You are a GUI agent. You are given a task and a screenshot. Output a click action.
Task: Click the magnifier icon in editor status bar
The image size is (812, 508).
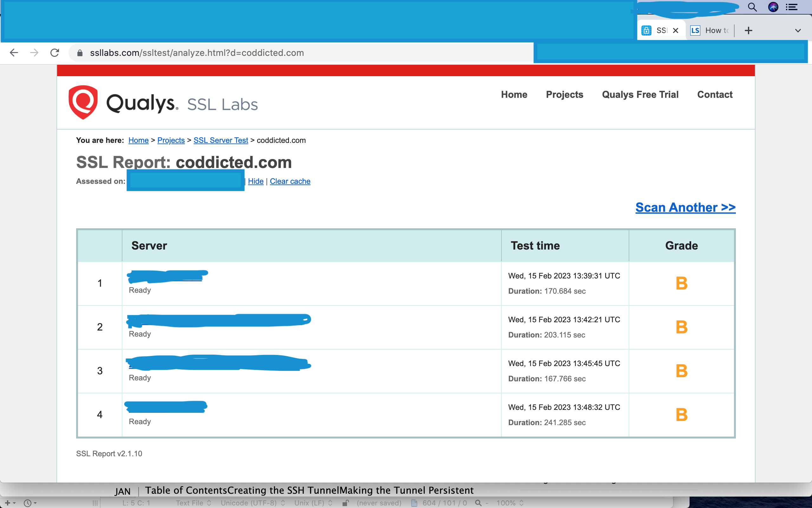coord(478,503)
